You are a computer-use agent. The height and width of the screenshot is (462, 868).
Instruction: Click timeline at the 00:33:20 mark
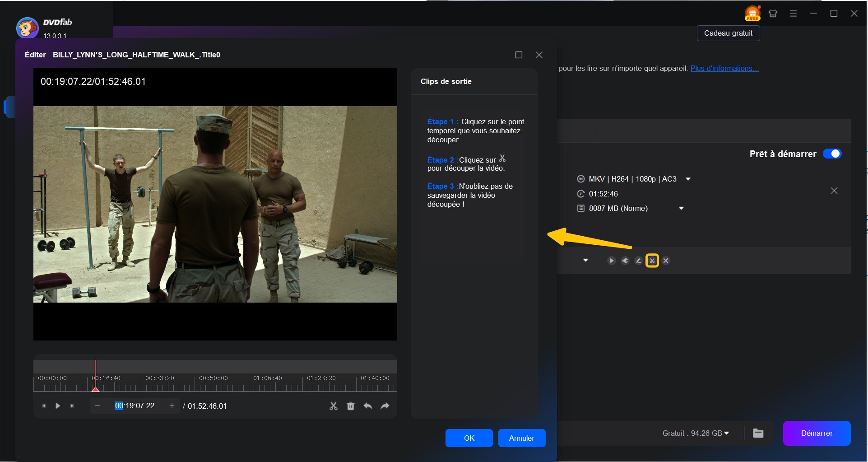tap(160, 378)
